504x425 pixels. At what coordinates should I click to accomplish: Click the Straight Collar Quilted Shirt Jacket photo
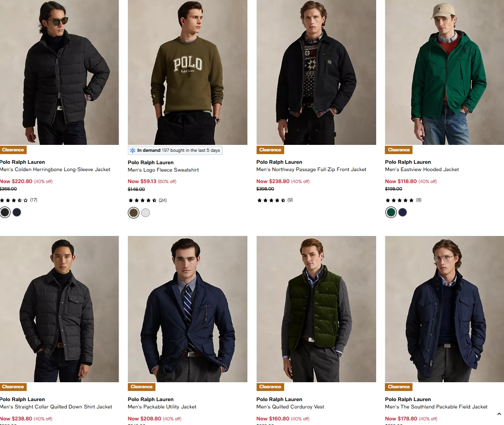[x=59, y=309]
